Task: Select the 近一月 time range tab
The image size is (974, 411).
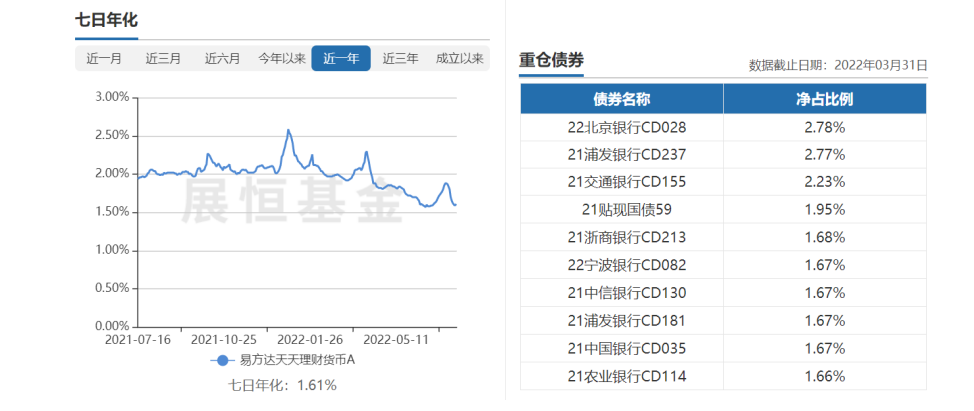Action: pyautogui.click(x=104, y=58)
